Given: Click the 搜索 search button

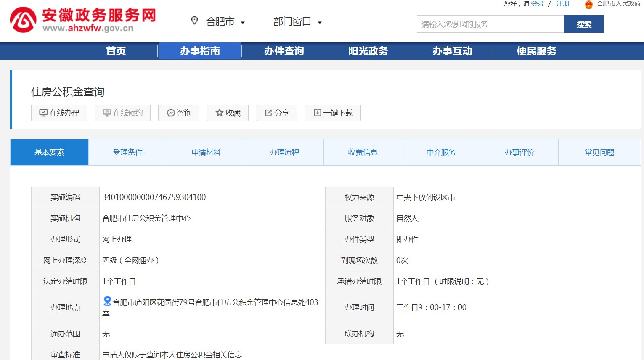Looking at the screenshot, I should point(584,24).
